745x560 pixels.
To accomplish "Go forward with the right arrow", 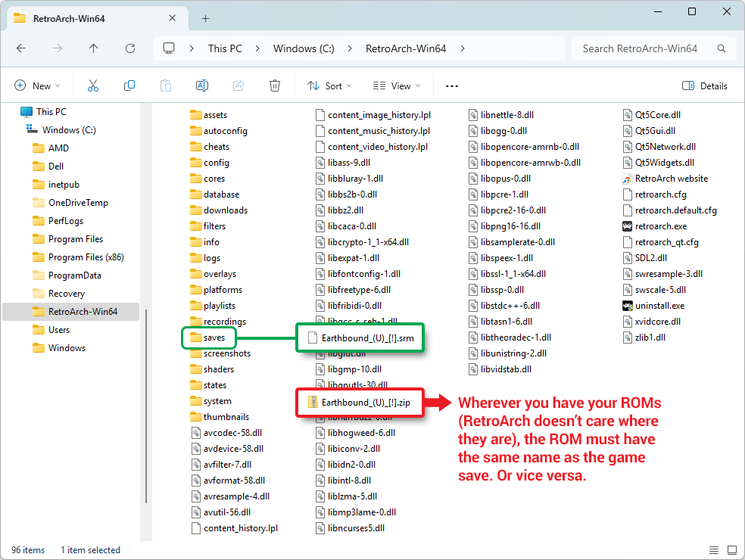I will pyautogui.click(x=58, y=48).
